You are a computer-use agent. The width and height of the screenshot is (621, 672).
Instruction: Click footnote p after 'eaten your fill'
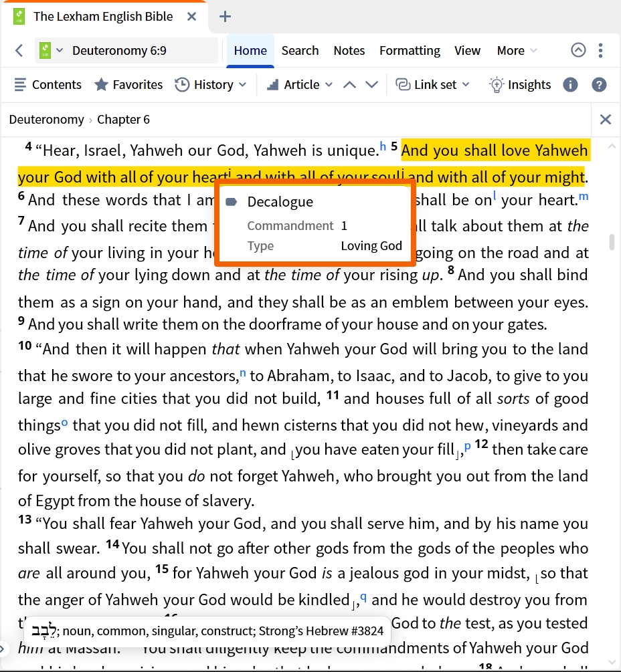pos(468,446)
